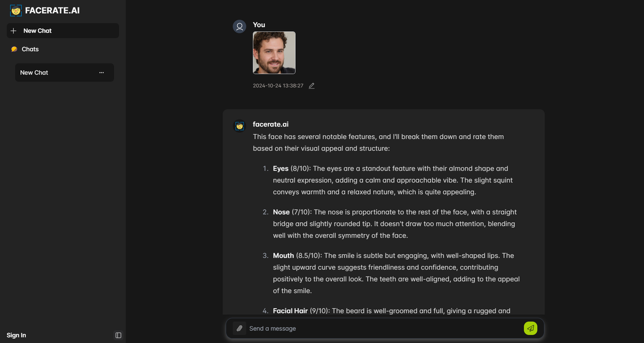Image resolution: width=644 pixels, height=343 pixels.
Task: Click the Sign In link
Action: click(16, 335)
